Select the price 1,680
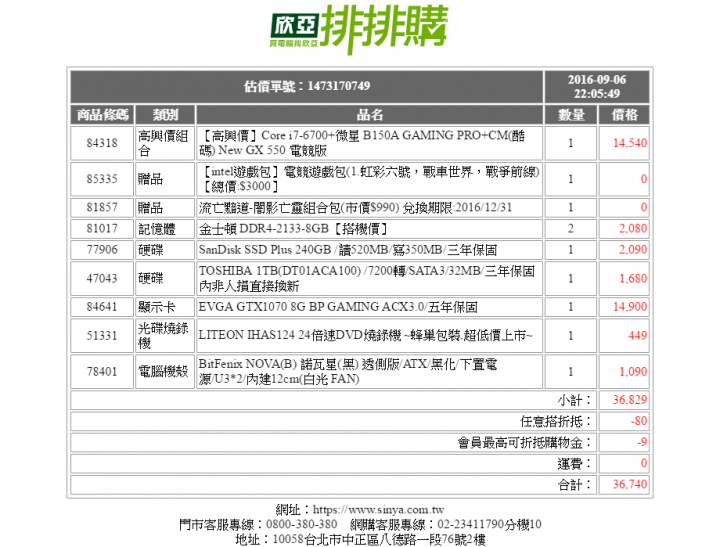This screenshot has height=547, width=720. pos(633,278)
